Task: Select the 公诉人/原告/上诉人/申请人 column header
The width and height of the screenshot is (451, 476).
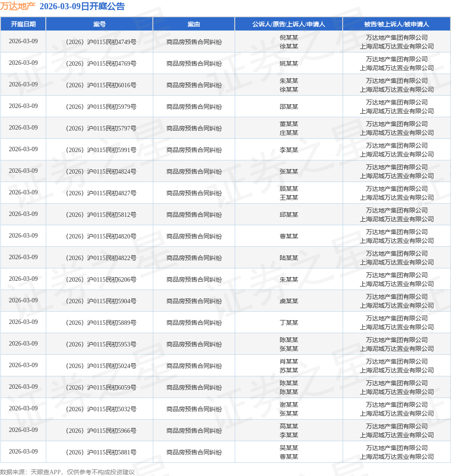Action: (x=289, y=24)
